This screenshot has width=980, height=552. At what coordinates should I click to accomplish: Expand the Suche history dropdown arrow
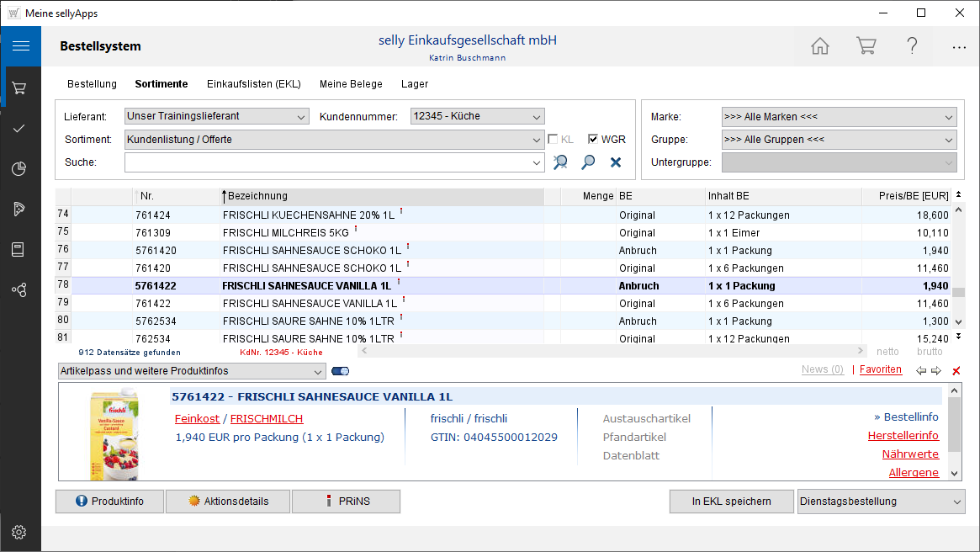pos(536,162)
